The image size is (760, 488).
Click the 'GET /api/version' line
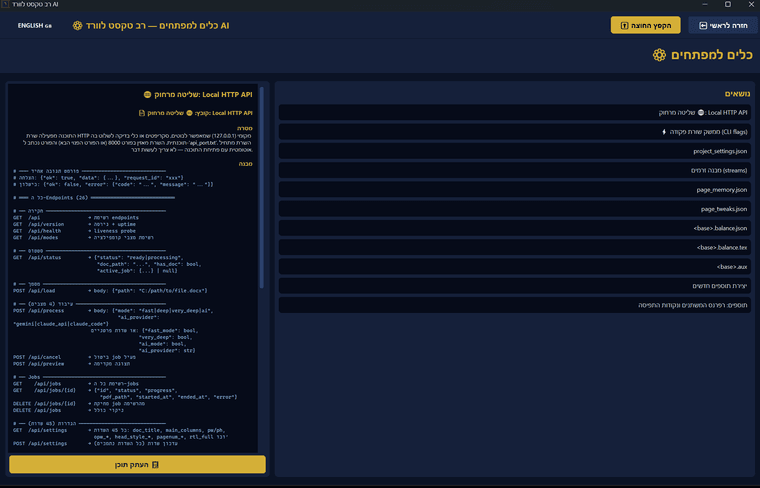[x=74, y=224]
